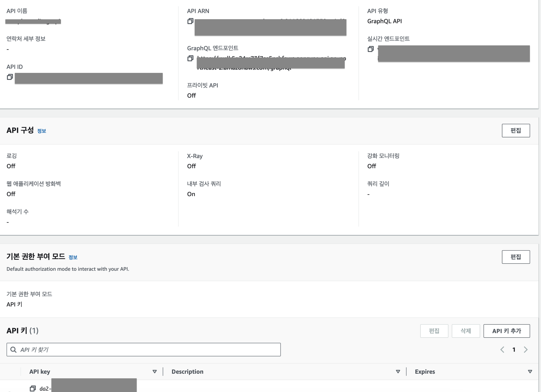Copy the API ARN value

click(190, 21)
